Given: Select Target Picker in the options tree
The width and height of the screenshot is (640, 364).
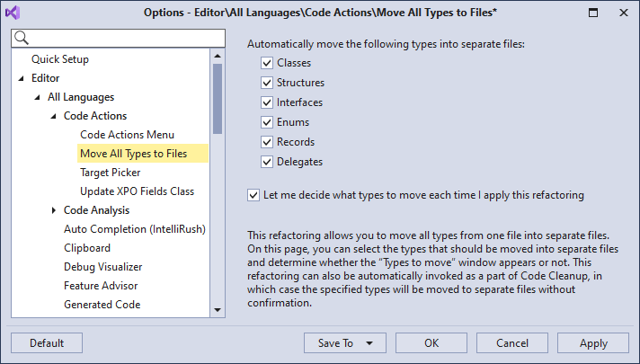Looking at the screenshot, I should click(111, 173).
